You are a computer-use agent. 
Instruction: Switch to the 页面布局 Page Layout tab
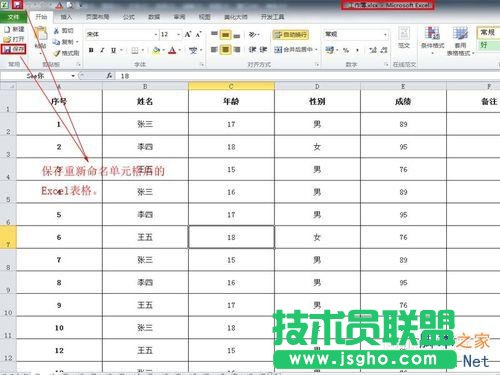(97, 17)
